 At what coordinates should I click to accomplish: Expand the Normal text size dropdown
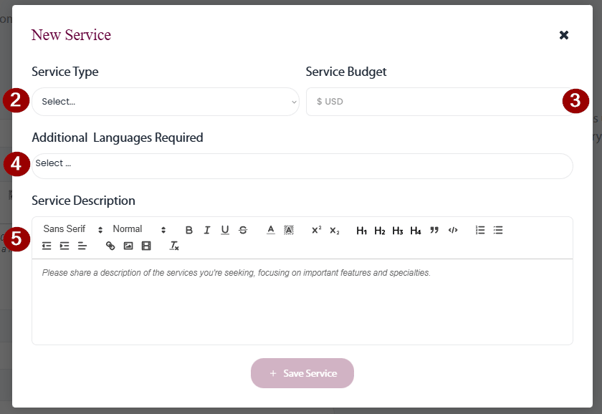click(138, 230)
